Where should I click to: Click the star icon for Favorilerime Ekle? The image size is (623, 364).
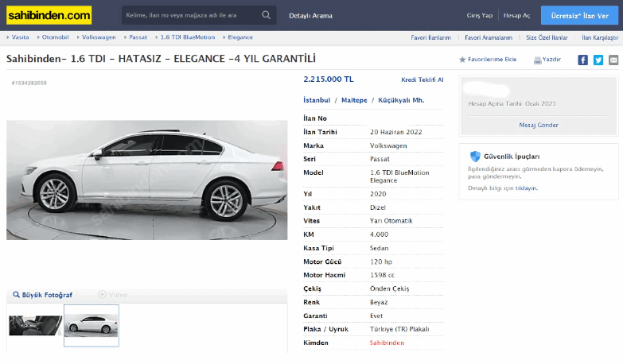click(x=462, y=60)
